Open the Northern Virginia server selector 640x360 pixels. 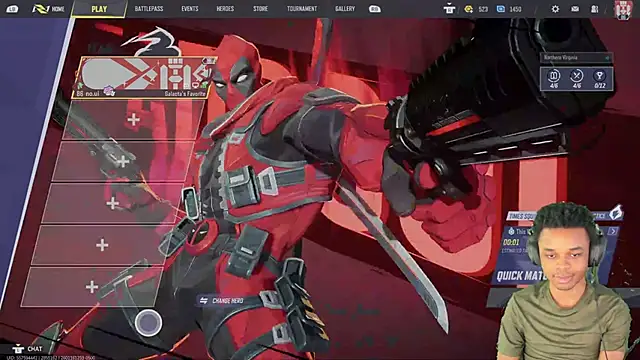[576, 58]
